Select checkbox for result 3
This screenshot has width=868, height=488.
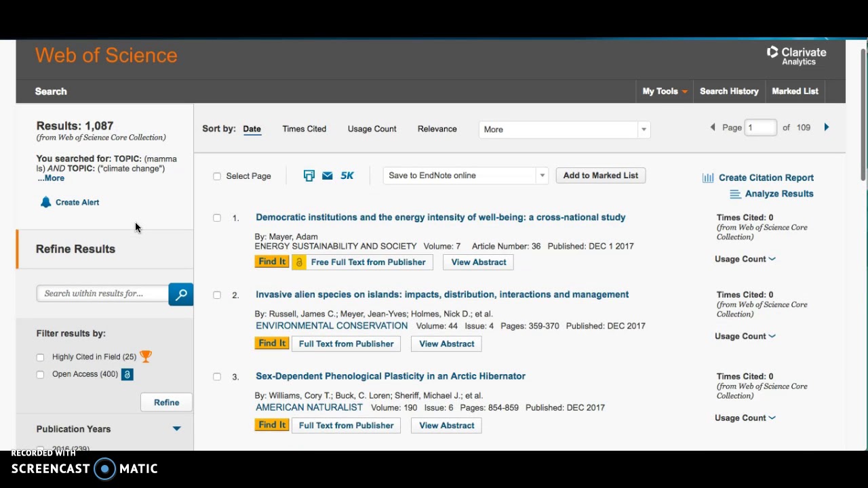[x=217, y=376]
